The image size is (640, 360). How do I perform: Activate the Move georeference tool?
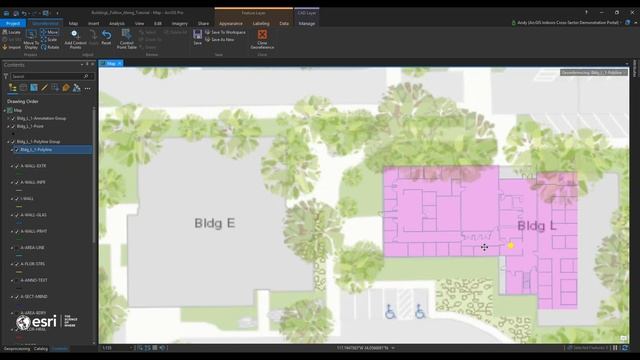tap(49, 32)
